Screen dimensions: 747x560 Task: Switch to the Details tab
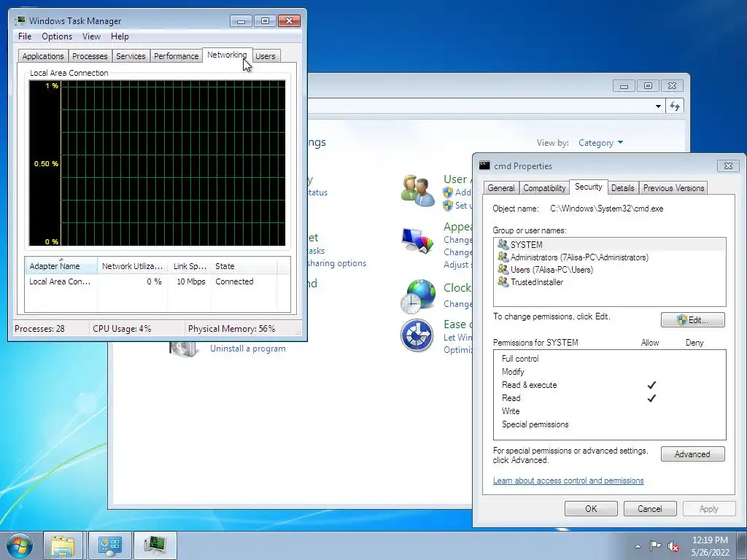coord(623,188)
